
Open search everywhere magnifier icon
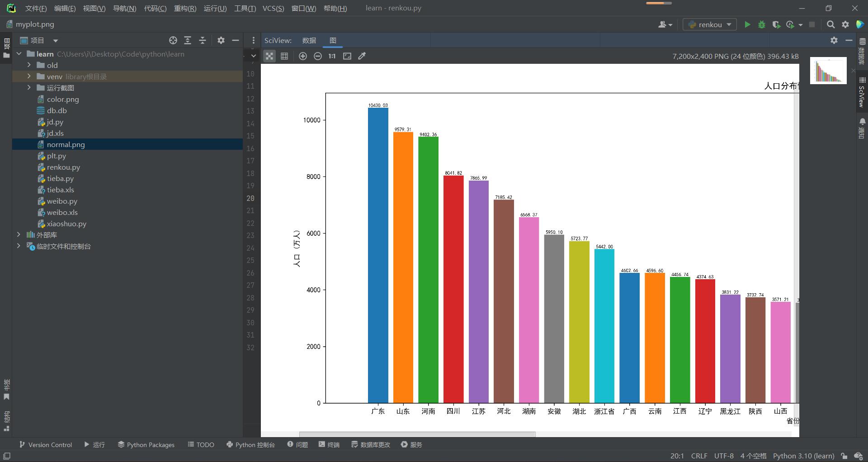coord(830,24)
